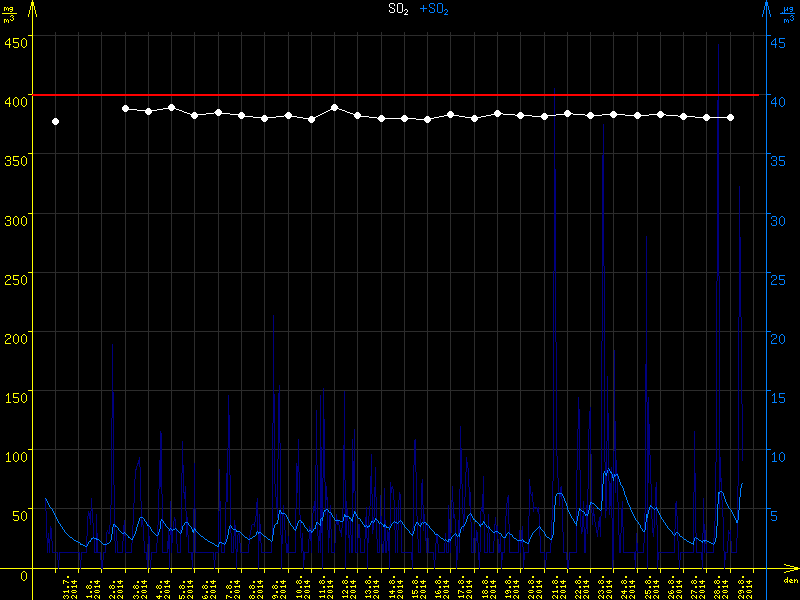Click the 'den' x-axis label

[790, 582]
